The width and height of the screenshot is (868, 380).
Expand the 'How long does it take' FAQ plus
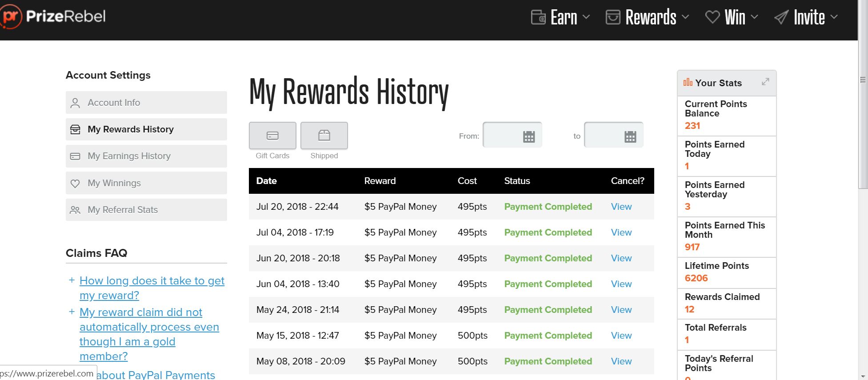point(72,280)
